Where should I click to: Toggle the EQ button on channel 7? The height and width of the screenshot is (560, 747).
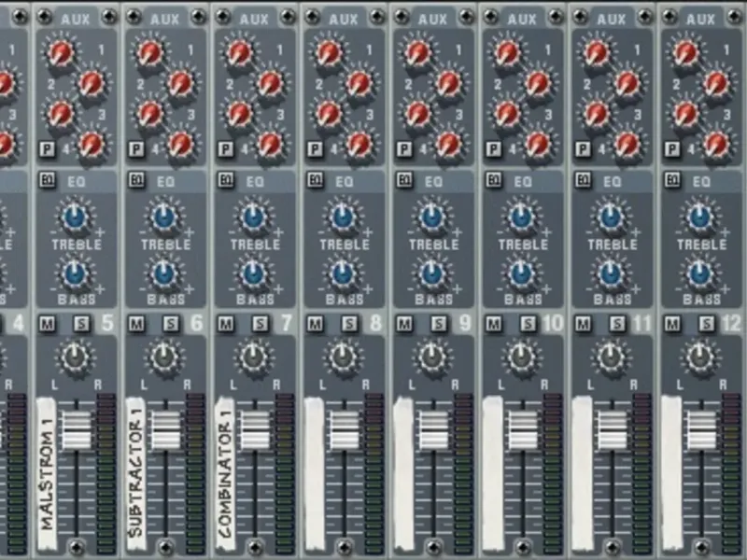(226, 180)
